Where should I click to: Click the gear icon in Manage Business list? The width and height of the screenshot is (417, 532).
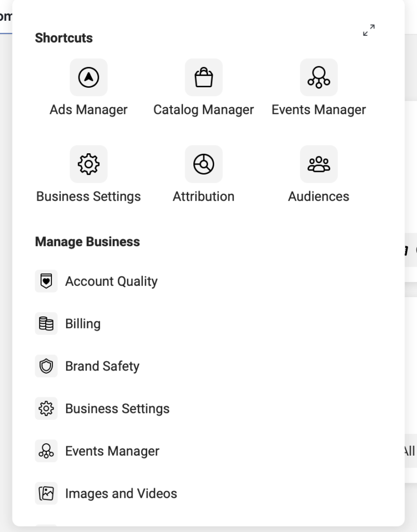click(x=46, y=409)
